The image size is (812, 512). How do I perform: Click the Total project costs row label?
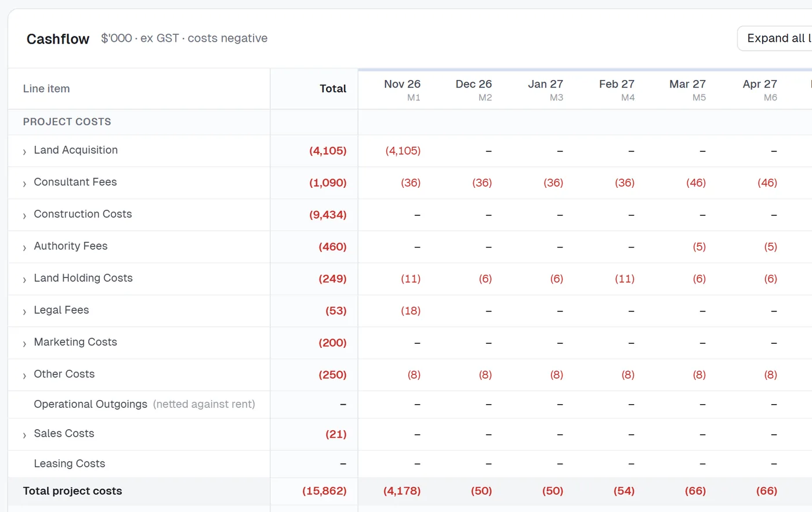[72, 491]
